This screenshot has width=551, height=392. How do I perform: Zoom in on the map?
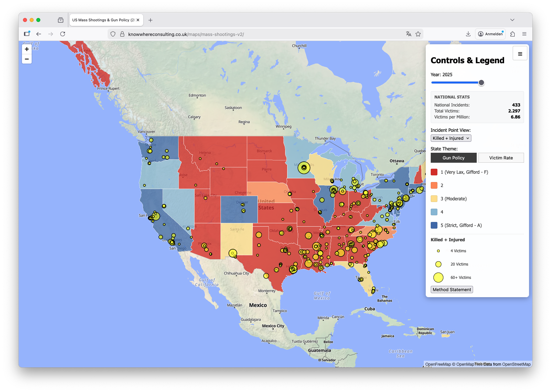click(x=27, y=49)
